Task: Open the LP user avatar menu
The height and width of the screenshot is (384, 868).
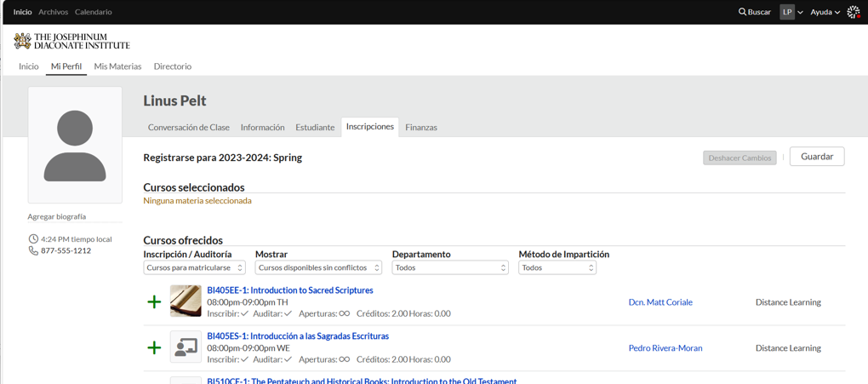Action: point(787,12)
